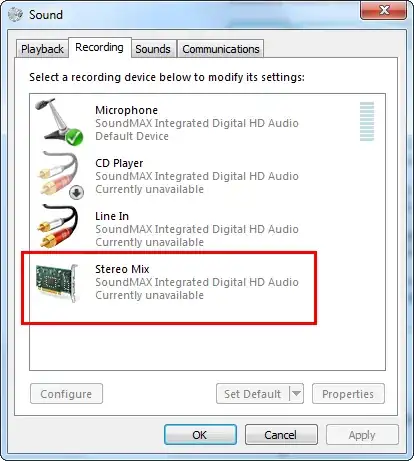The height and width of the screenshot is (461, 414).
Task: Click SoundMAX text under Stereo Mix
Action: [197, 282]
